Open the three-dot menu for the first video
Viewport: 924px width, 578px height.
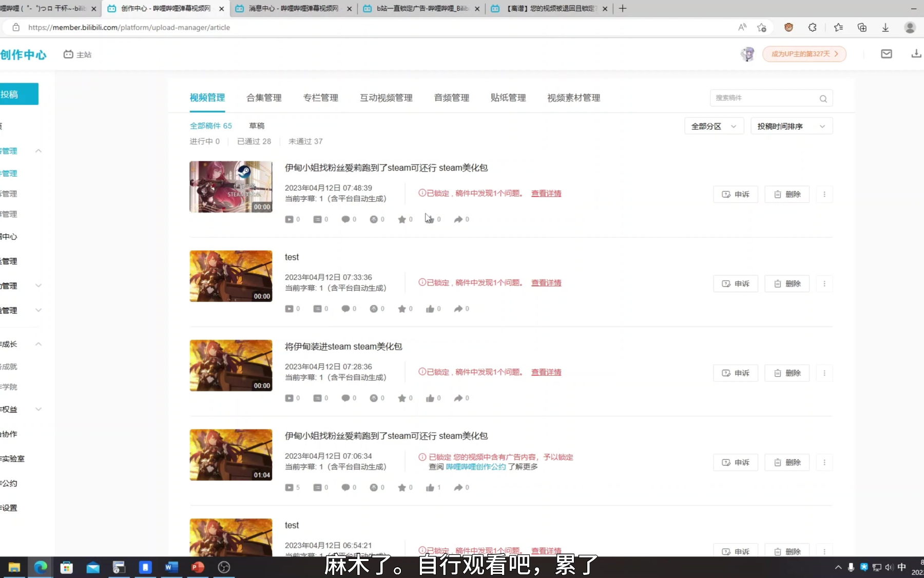click(824, 194)
